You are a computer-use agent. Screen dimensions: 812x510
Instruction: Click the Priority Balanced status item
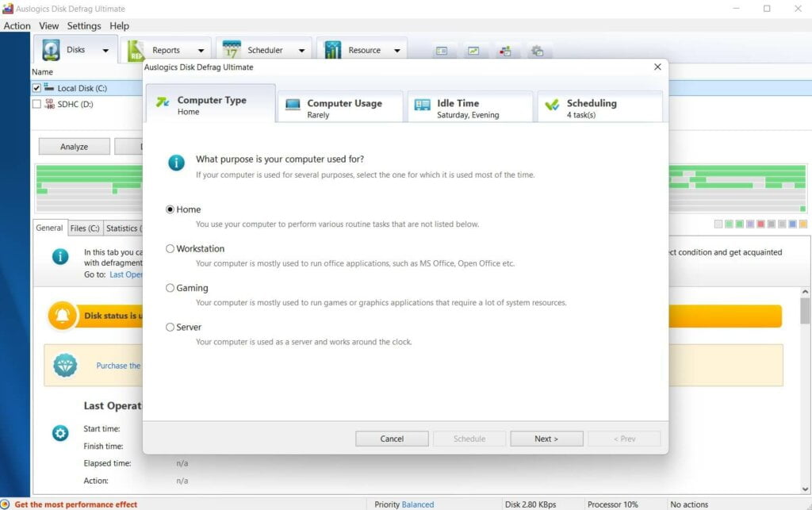[x=404, y=503]
